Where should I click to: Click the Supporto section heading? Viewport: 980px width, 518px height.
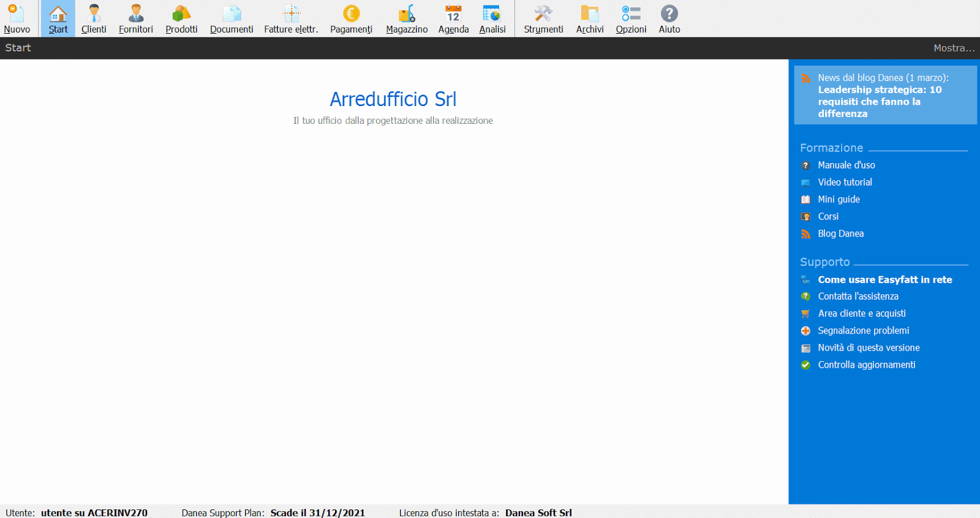pyautogui.click(x=825, y=262)
